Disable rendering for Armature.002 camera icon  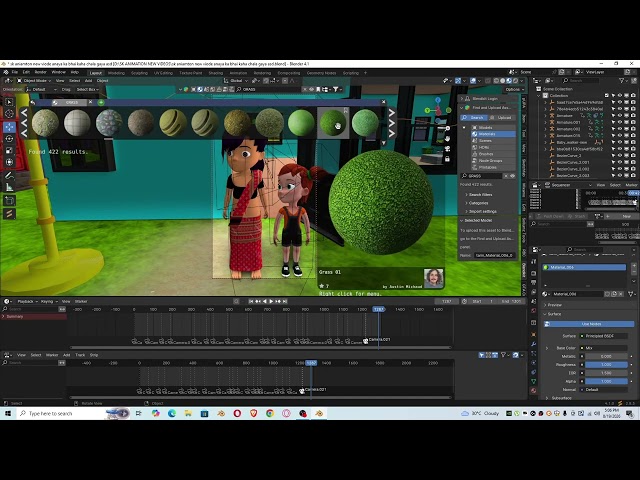pyautogui.click(x=633, y=129)
